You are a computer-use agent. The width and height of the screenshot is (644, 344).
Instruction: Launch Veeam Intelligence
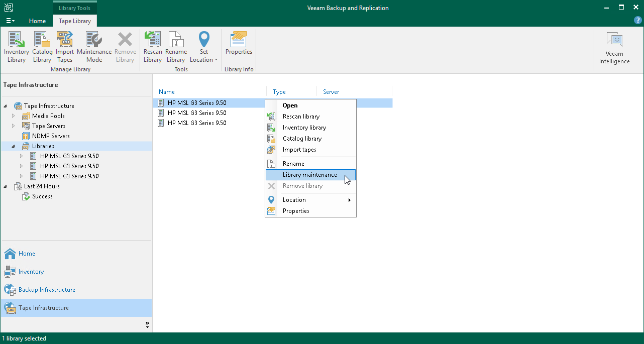(614, 45)
